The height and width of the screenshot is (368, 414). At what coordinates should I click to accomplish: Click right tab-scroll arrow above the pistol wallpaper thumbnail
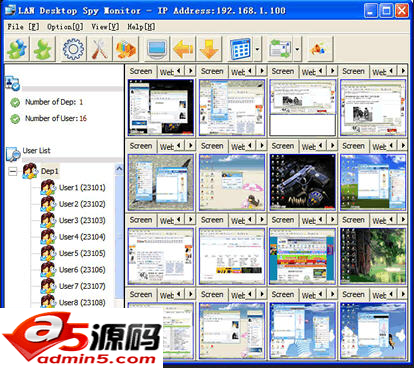(x=332, y=145)
